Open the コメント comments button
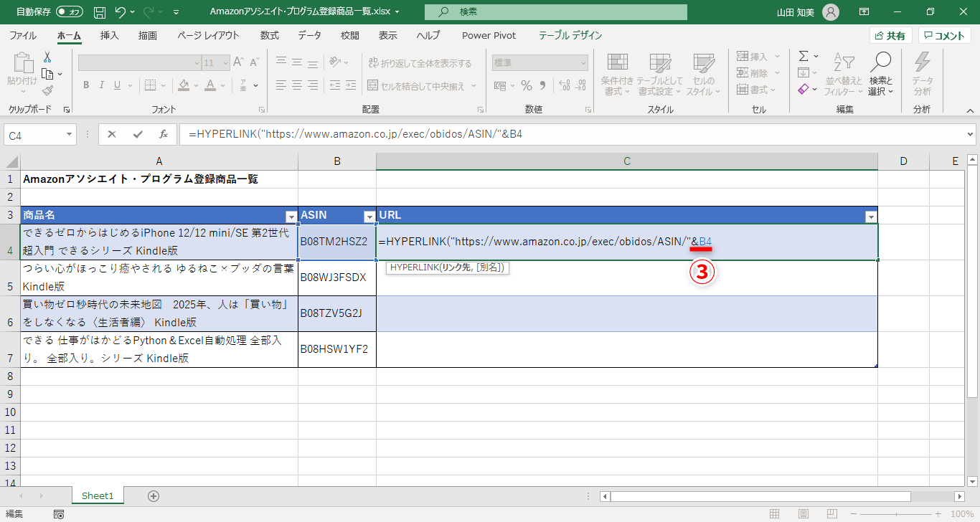The width and height of the screenshot is (980, 522). pyautogui.click(x=945, y=36)
